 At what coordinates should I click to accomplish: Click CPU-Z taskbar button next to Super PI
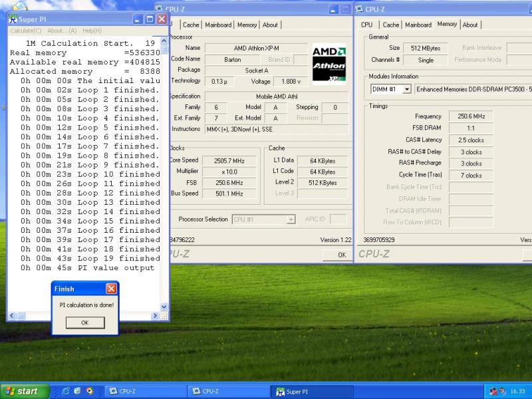pos(229,391)
